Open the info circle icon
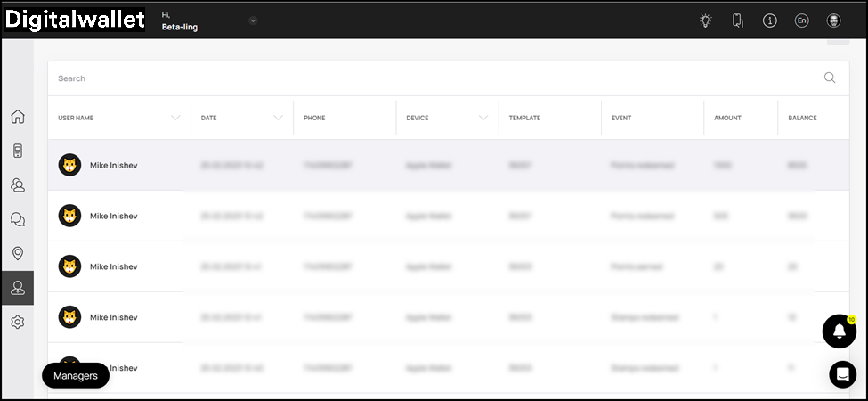 coord(770,20)
